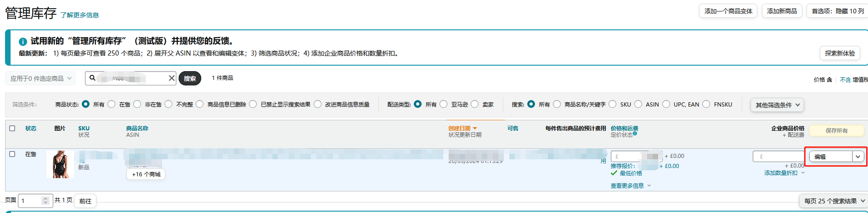The image size is (868, 213).
Task: Open the 了解更多信息 link
Action: 79,15
